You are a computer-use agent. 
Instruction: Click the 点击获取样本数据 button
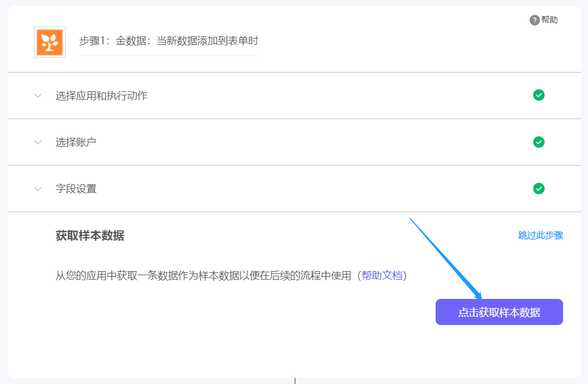pos(499,312)
